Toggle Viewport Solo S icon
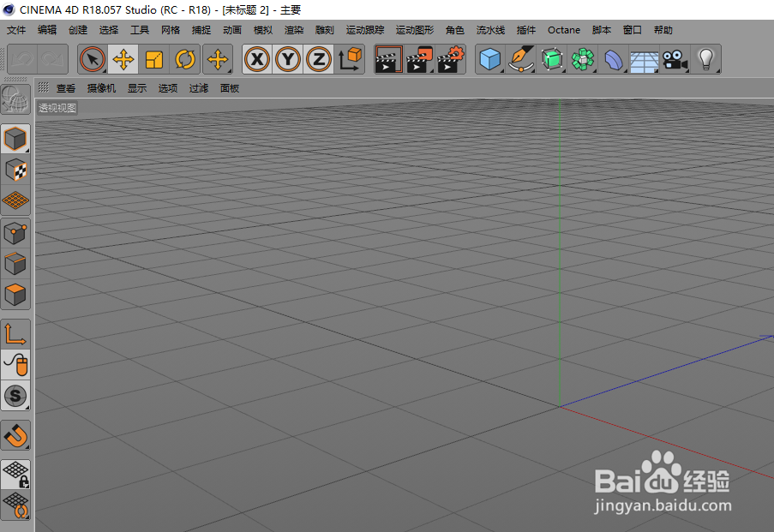The height and width of the screenshot is (532, 774). point(15,396)
